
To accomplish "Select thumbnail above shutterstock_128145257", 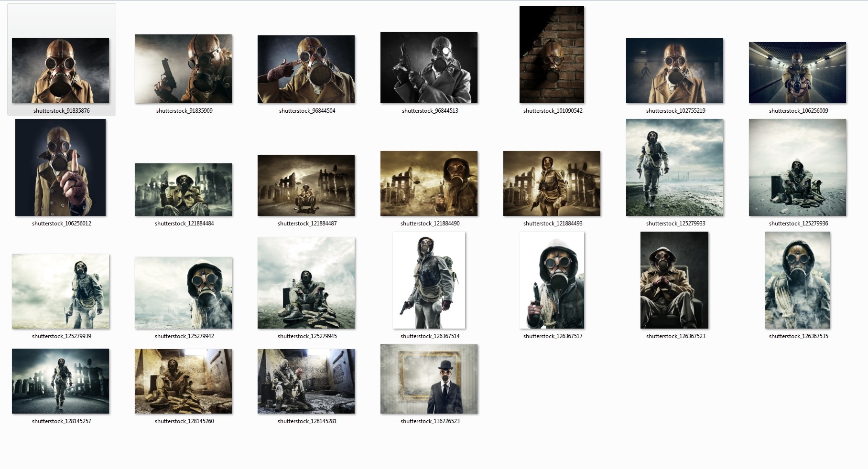I will [x=61, y=381].
